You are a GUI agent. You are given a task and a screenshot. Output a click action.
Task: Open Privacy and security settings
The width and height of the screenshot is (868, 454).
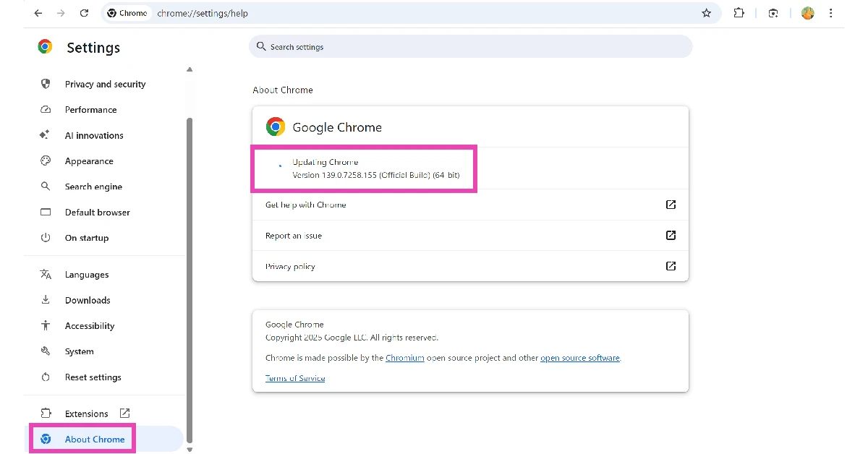pos(105,84)
